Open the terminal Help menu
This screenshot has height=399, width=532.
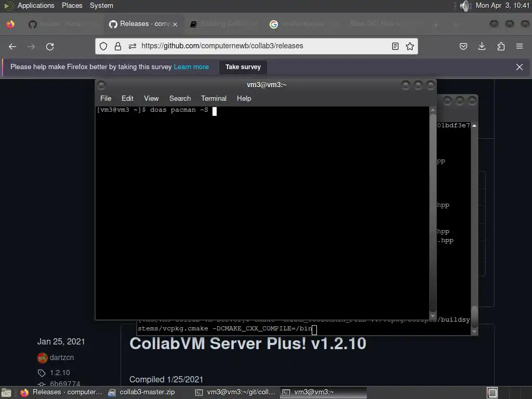[x=244, y=98]
